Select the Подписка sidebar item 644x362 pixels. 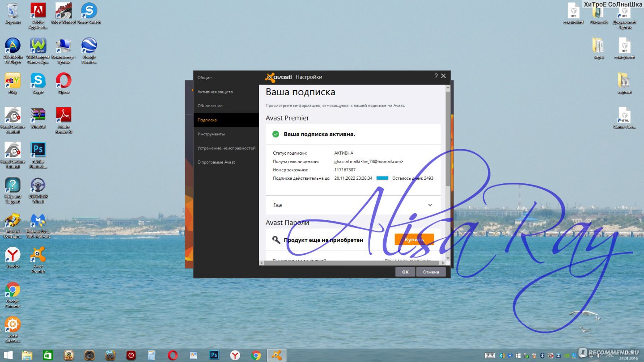click(x=226, y=120)
